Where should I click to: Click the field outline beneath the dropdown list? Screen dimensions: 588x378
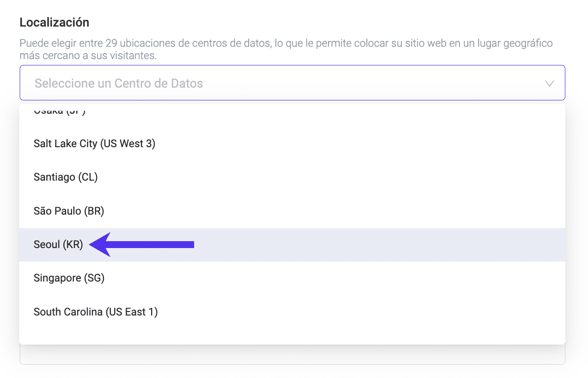coord(292,364)
